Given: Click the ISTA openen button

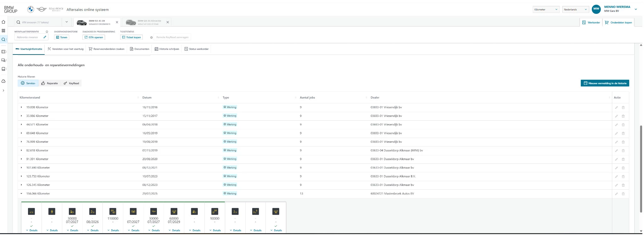Looking at the screenshot, I should [94, 37].
